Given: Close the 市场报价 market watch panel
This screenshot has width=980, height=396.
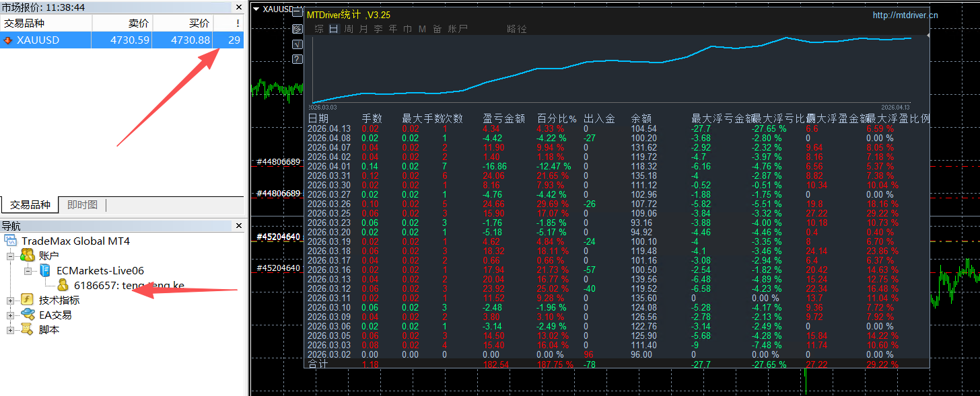Looking at the screenshot, I should coord(238,7).
